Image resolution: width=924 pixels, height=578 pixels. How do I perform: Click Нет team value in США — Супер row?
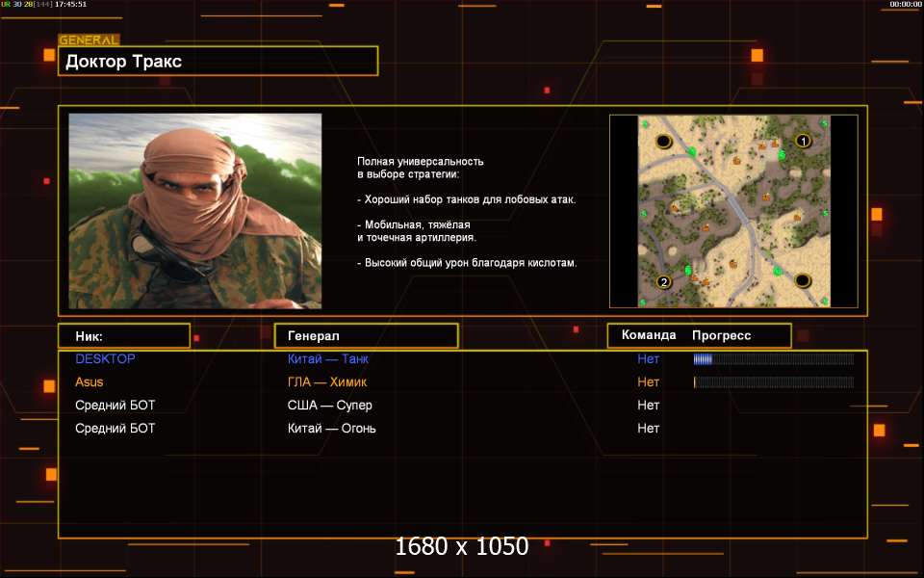pos(648,406)
